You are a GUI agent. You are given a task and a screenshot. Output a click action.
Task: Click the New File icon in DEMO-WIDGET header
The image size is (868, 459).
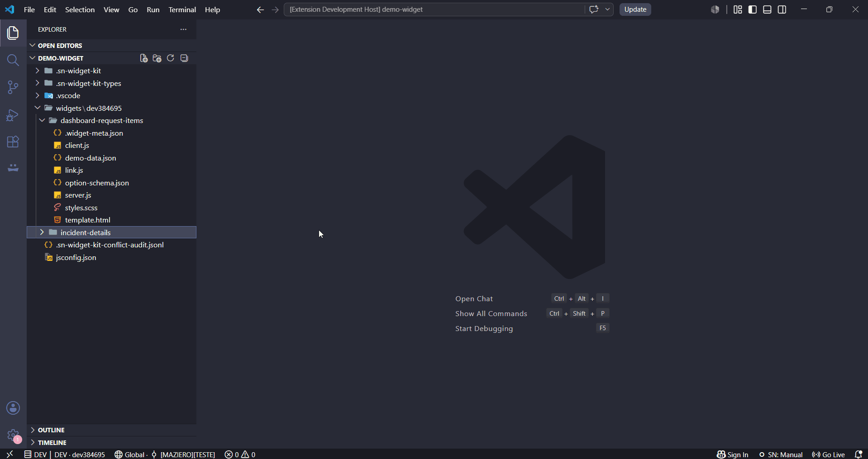tap(143, 58)
